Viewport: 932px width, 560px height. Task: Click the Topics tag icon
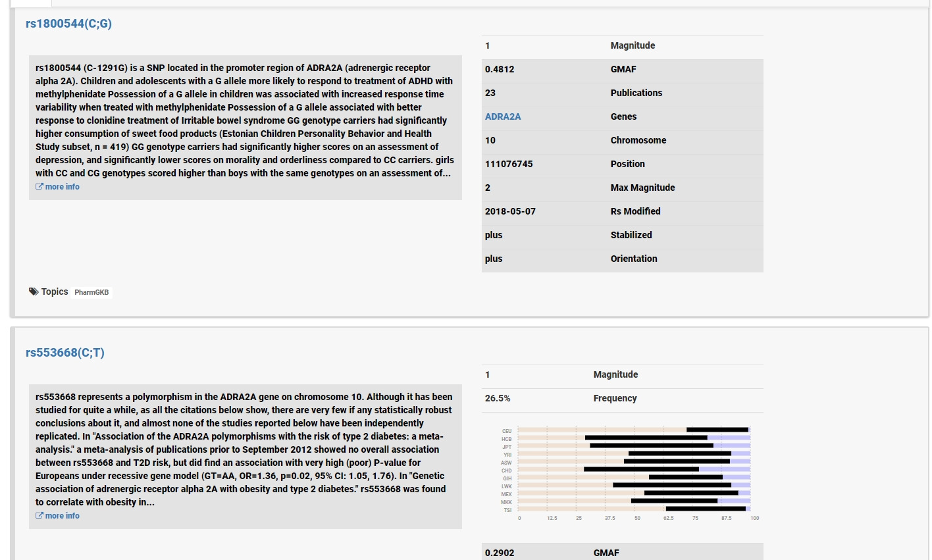point(34,292)
